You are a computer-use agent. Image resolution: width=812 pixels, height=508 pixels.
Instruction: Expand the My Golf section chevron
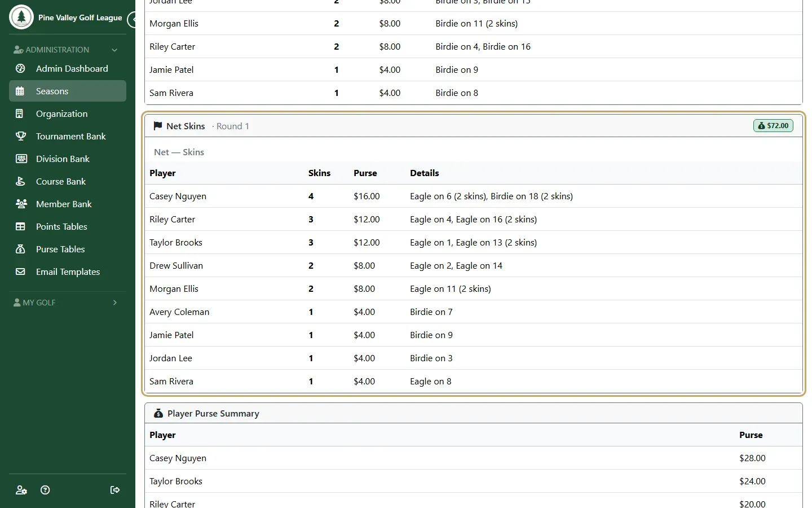tap(114, 303)
